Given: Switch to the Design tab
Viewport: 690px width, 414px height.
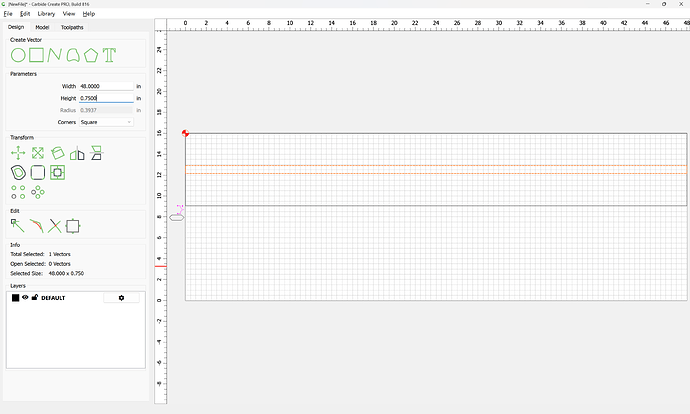Looking at the screenshot, I should tap(16, 27).
